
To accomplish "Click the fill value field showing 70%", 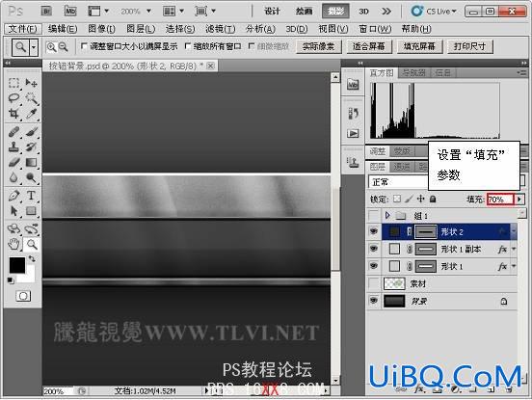I will pyautogui.click(x=501, y=200).
